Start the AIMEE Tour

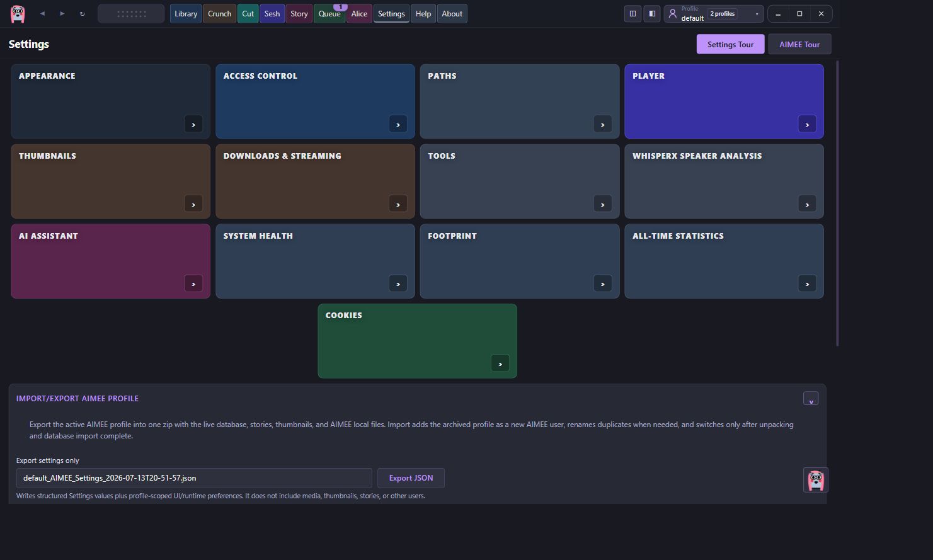click(799, 44)
